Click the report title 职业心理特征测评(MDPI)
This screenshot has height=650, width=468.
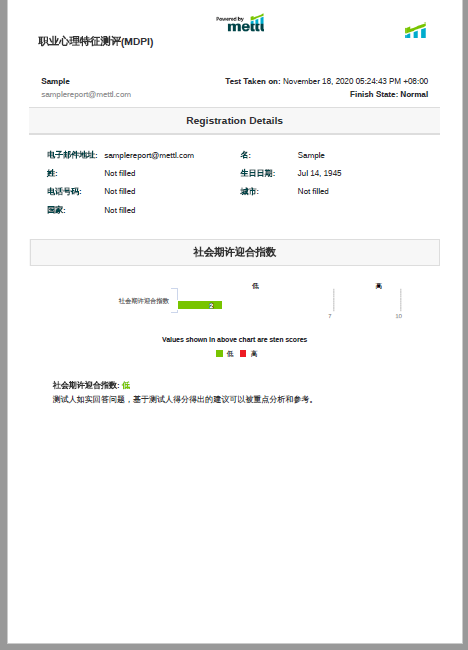click(x=96, y=41)
